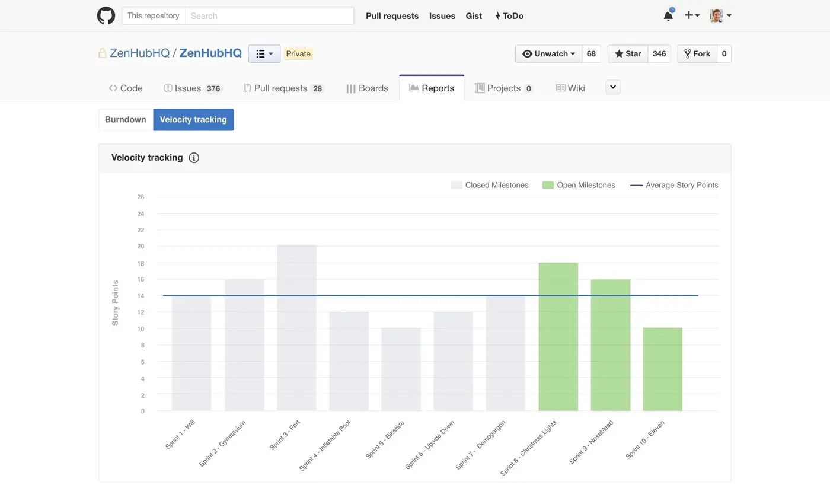830x504 pixels.
Task: Click the private repository lock icon
Action: point(102,53)
